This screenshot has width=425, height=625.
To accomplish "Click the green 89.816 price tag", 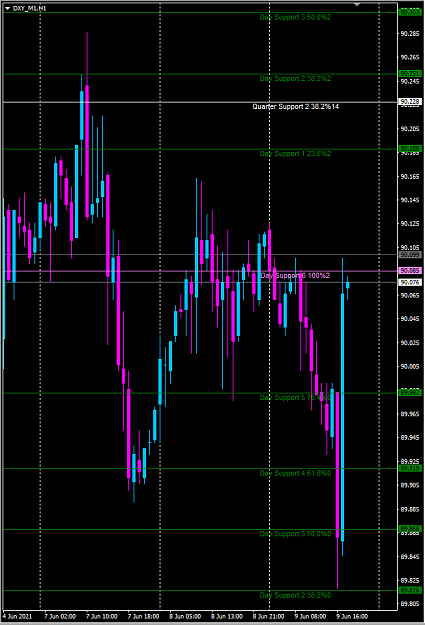I will 410,590.
